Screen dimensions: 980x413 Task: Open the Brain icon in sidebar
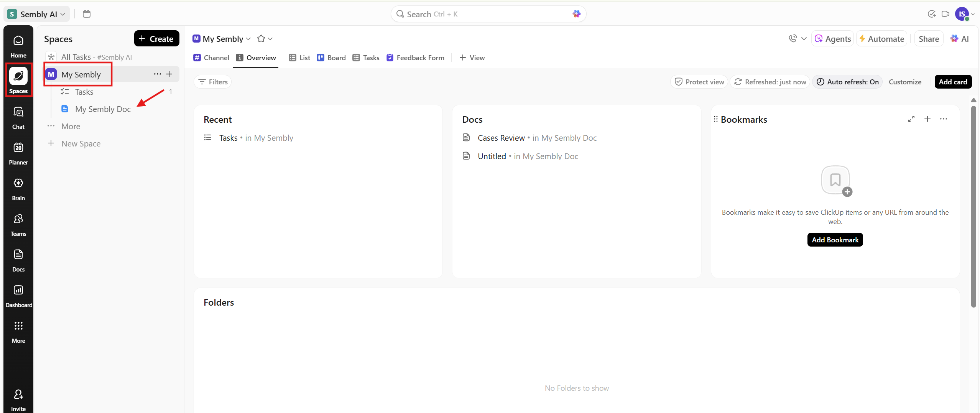(18, 189)
